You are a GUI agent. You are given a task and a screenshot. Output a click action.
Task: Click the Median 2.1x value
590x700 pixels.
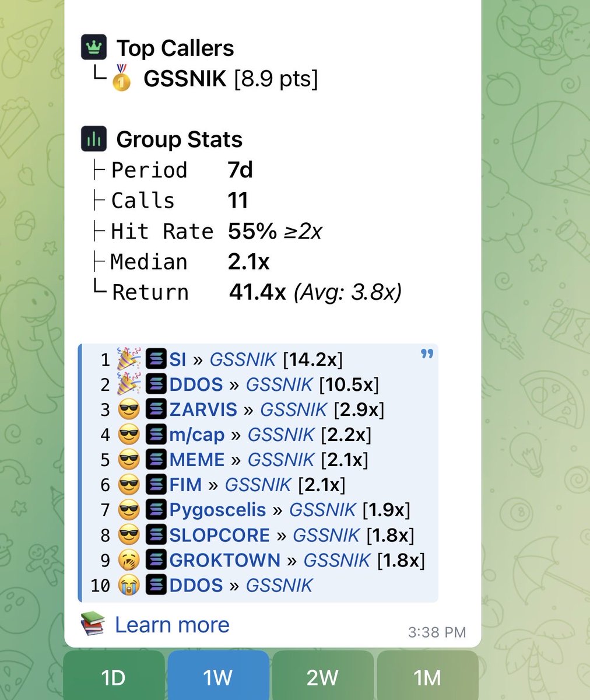click(x=249, y=261)
